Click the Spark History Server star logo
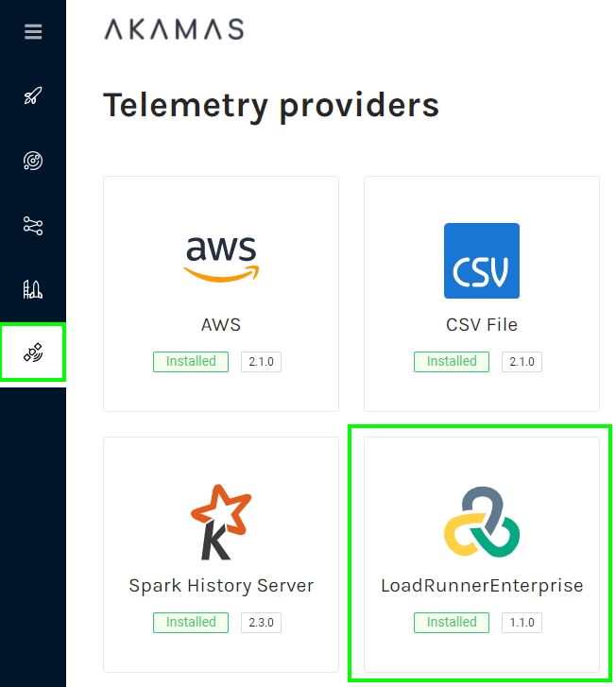Screen dimensions: 616x687 [x=221, y=521]
